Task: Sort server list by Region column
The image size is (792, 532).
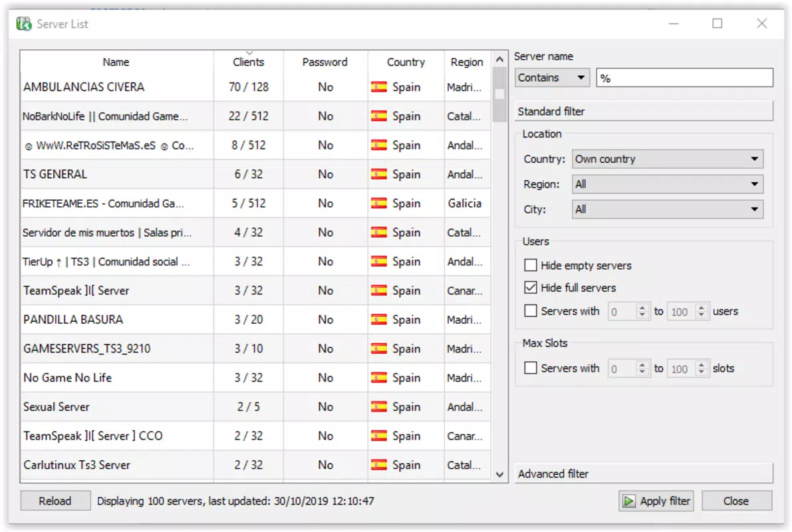Action: [467, 62]
